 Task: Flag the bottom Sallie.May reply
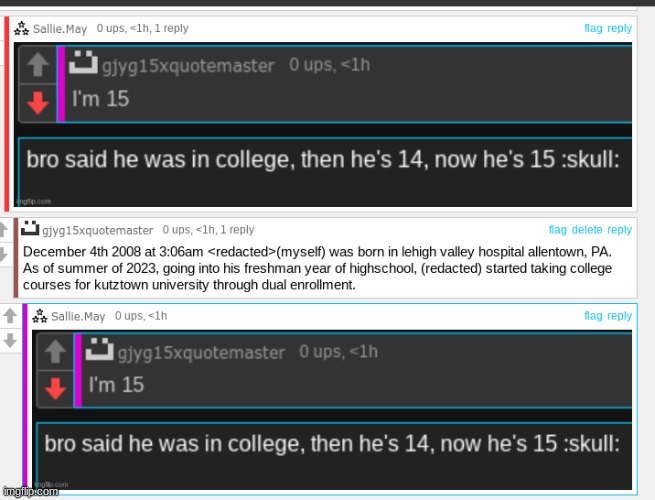tap(593, 315)
